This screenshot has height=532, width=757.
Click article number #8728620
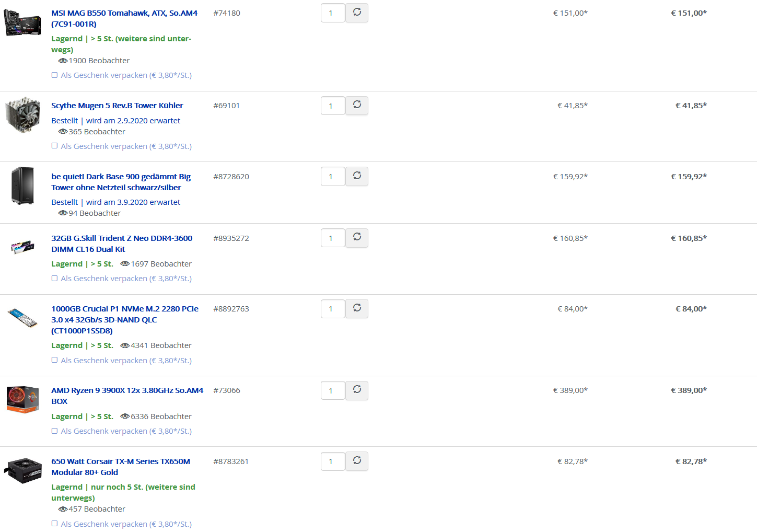tap(231, 177)
